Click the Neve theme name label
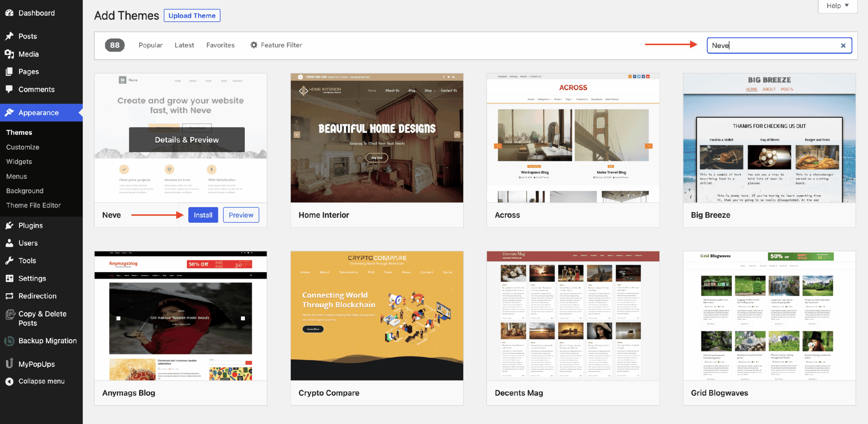Screen dimensions: 868x424 (112, 215)
